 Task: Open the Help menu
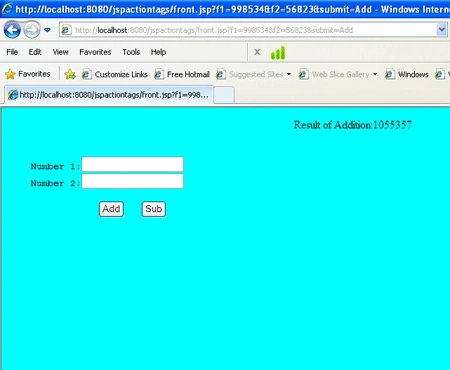click(x=158, y=52)
